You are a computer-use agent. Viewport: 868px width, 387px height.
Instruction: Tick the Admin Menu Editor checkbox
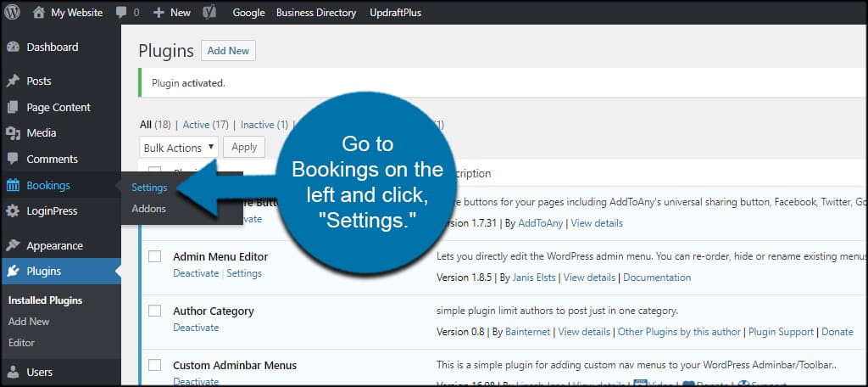click(x=155, y=256)
